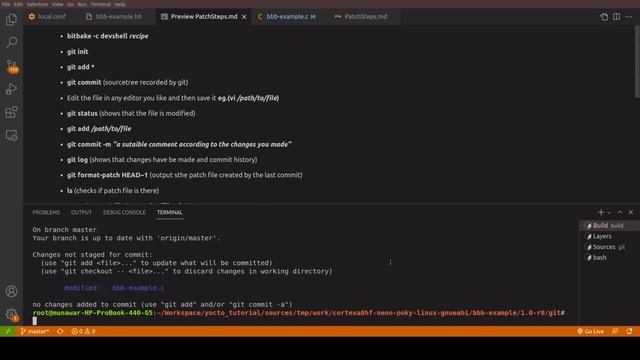The width and height of the screenshot is (640, 360).
Task: Open the Run menu
Action: tap(82, 4)
